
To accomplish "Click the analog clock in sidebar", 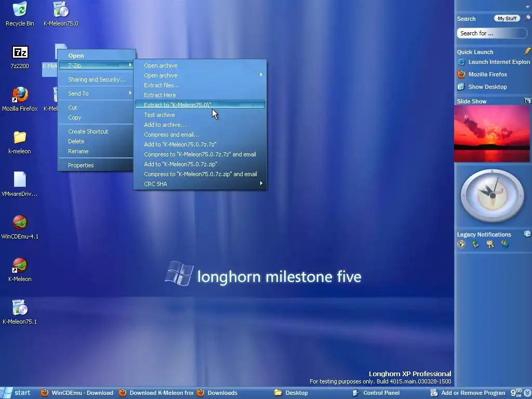I will coord(493,195).
